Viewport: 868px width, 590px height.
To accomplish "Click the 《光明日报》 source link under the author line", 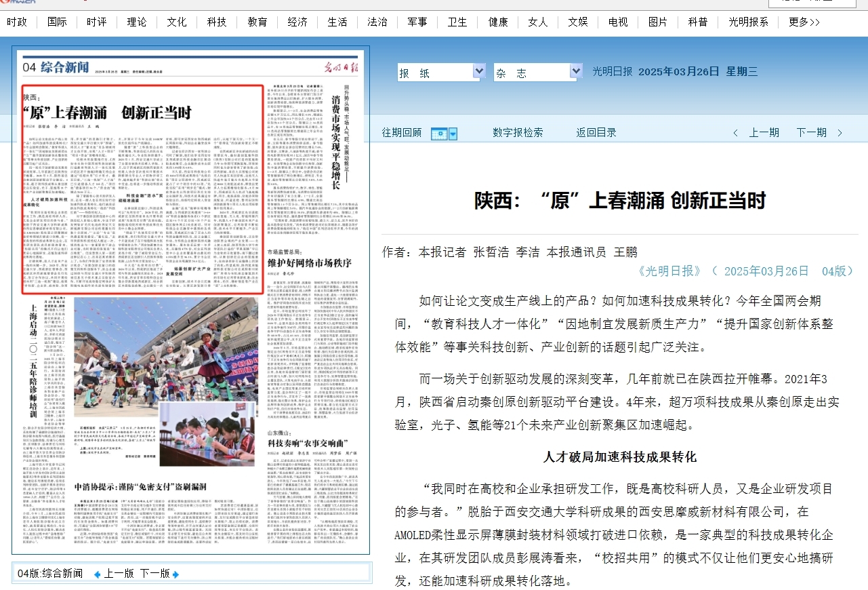I will pos(669,271).
